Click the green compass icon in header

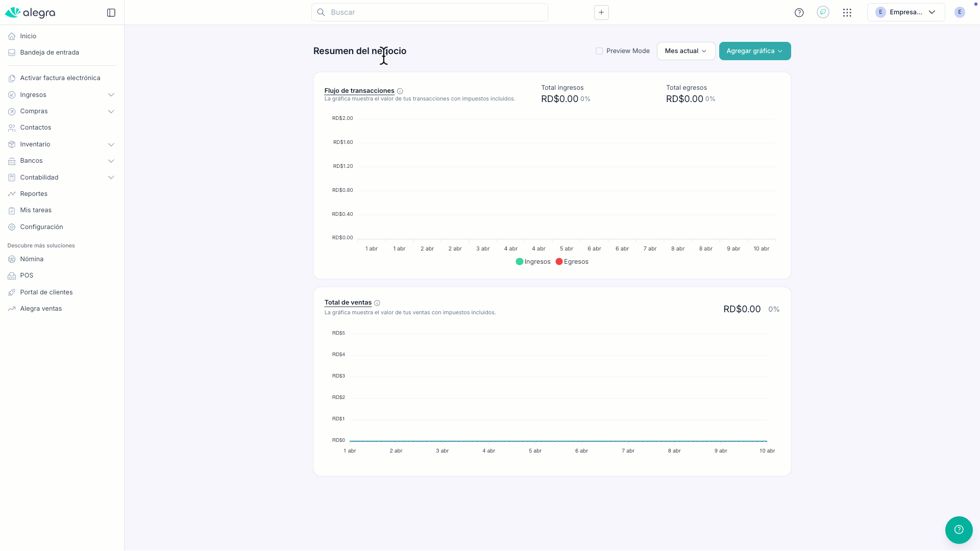(823, 12)
